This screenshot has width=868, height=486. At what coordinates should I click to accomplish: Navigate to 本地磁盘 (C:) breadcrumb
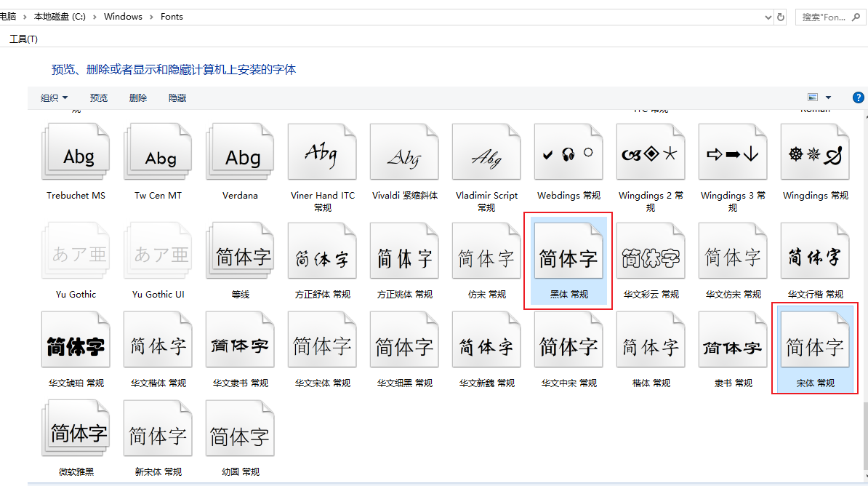[60, 17]
